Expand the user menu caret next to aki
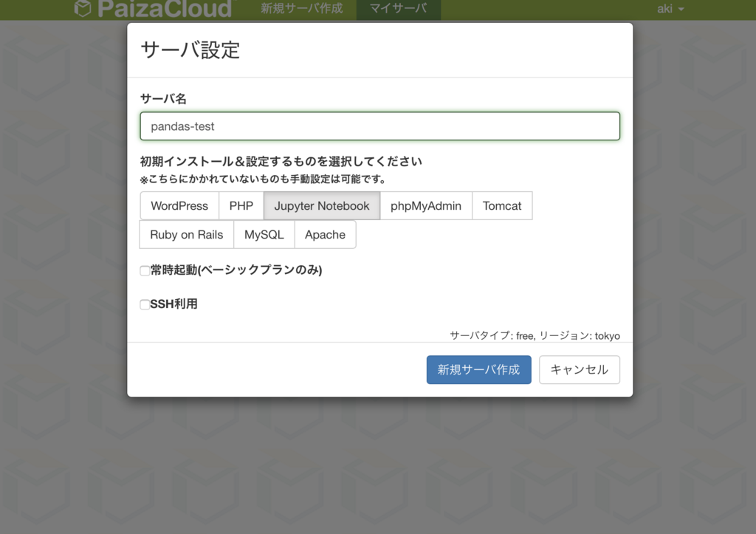The height and width of the screenshot is (534, 756). tap(680, 10)
